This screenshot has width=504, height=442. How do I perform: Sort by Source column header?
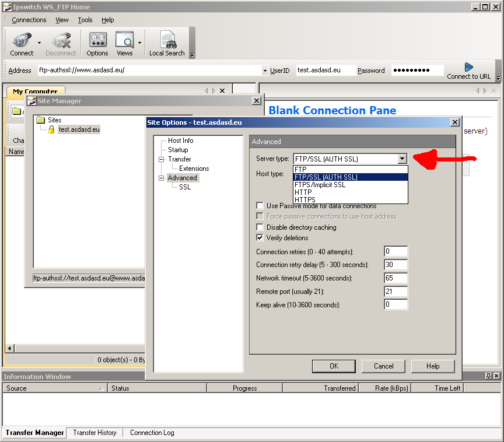coord(55,388)
